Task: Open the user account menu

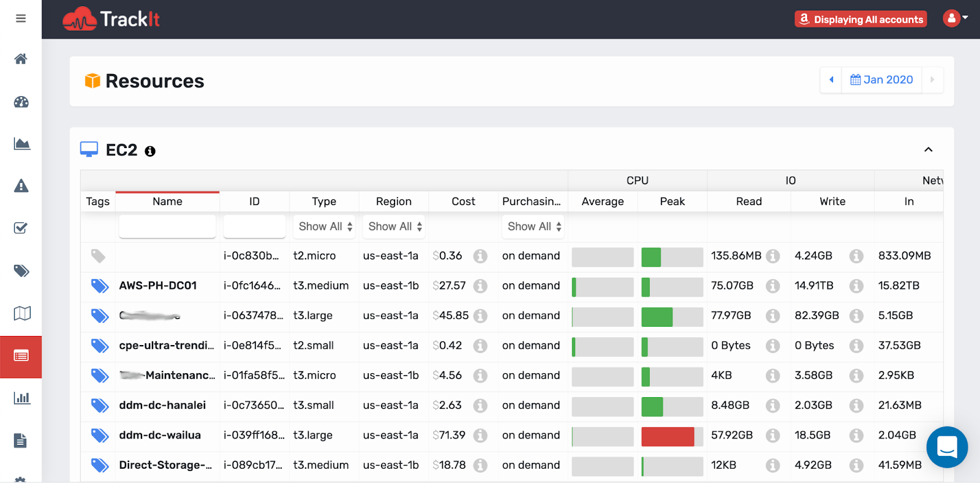Action: 954,18
